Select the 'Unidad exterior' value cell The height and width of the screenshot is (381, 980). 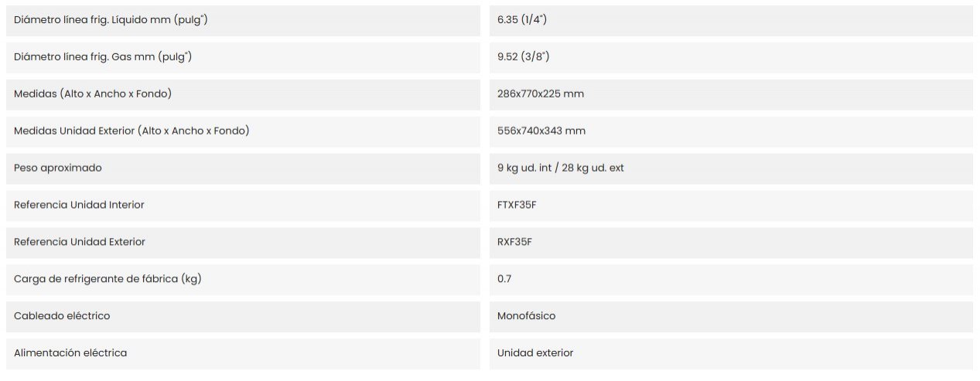pyautogui.click(x=731, y=354)
